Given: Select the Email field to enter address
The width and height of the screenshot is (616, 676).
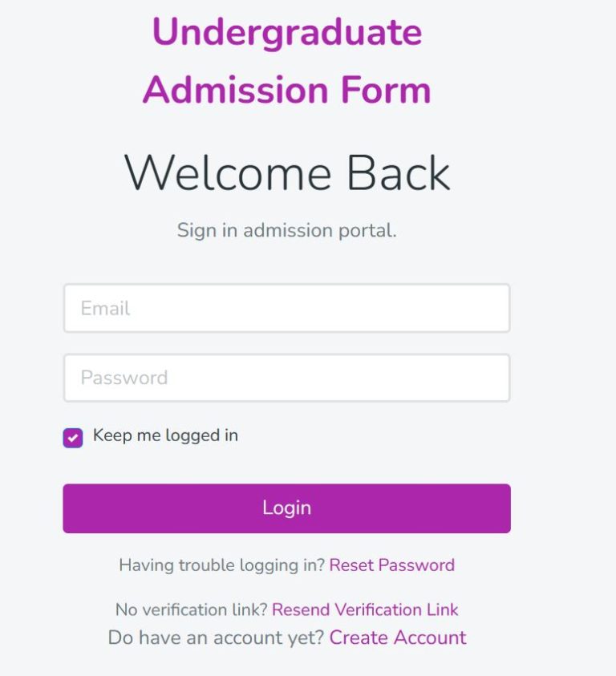Looking at the screenshot, I should click(x=287, y=308).
